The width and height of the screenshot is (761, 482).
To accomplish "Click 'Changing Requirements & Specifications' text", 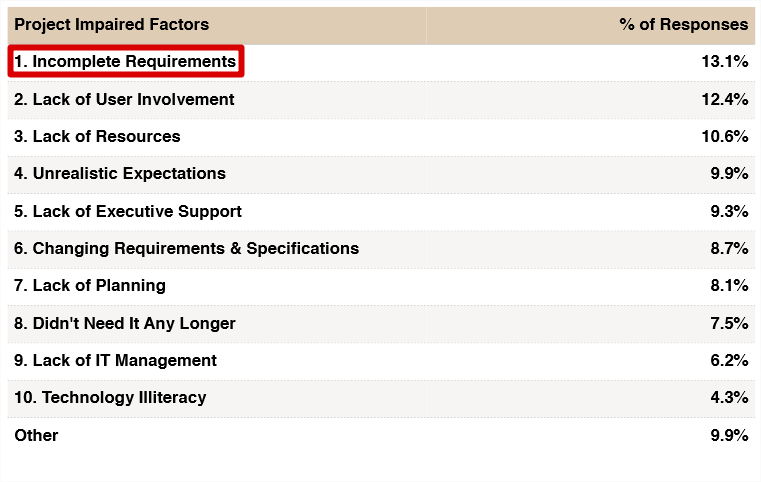I will click(x=186, y=248).
